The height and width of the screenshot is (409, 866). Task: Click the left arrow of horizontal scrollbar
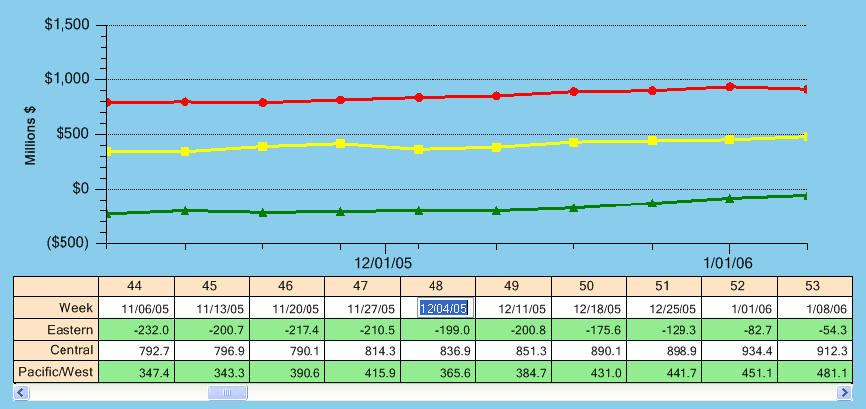[x=21, y=394]
